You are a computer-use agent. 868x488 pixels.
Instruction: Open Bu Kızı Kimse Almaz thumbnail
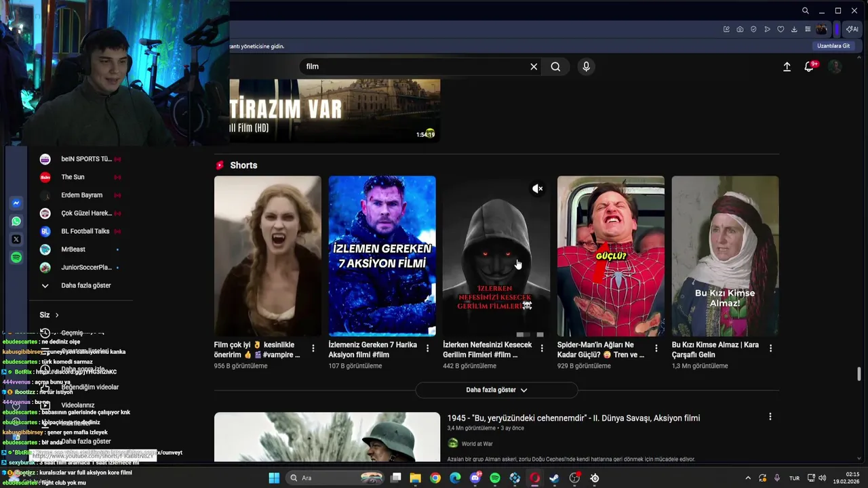point(725,256)
